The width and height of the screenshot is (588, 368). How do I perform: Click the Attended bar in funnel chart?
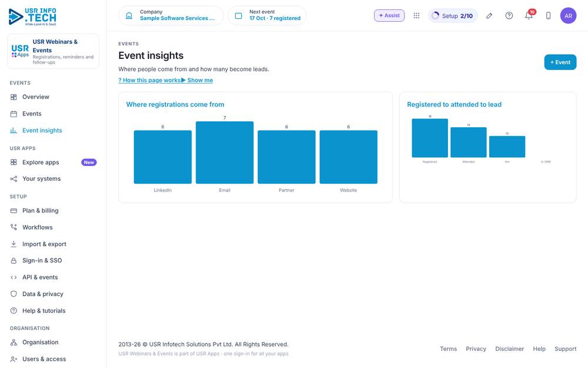point(469,142)
